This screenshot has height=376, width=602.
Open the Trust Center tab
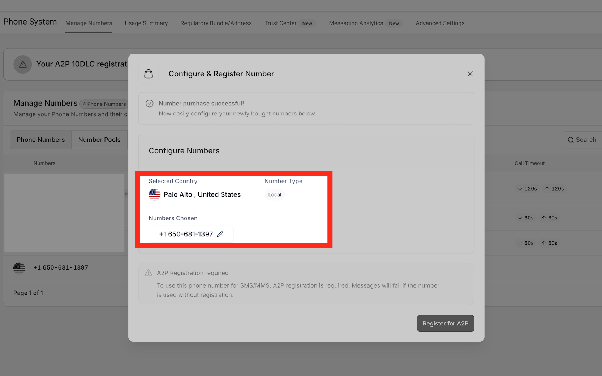pos(281,23)
